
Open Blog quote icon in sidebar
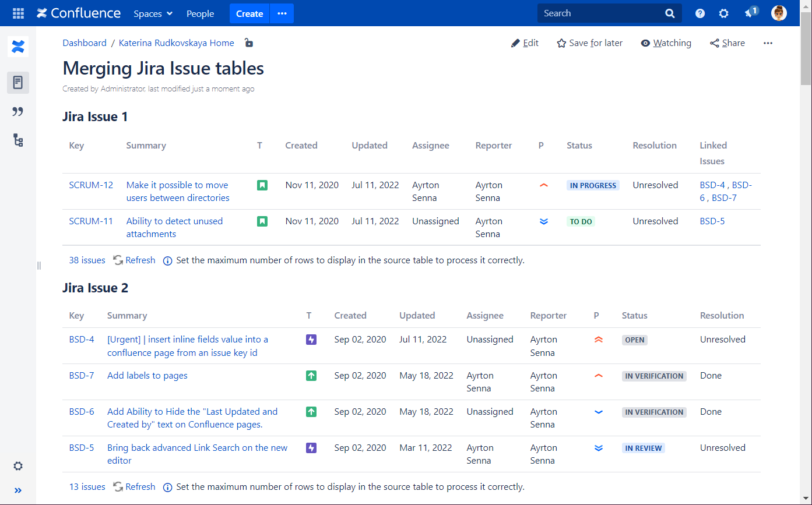click(18, 112)
